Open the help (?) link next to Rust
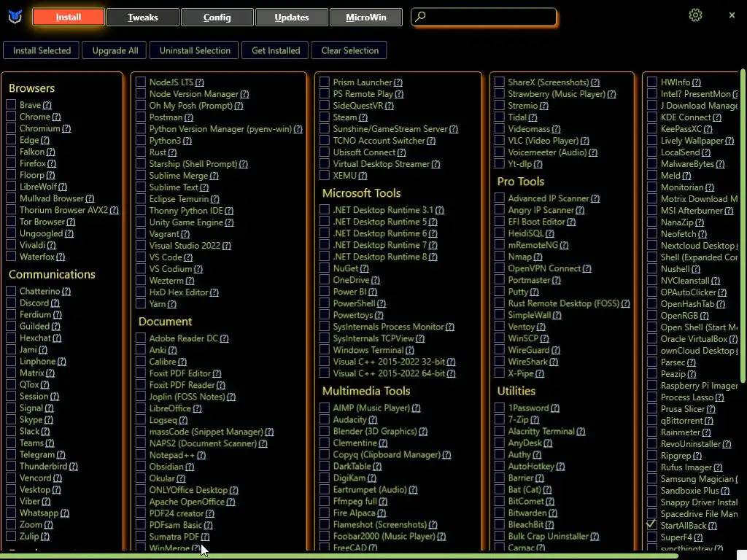This screenshot has height=560, width=747. pos(172,152)
